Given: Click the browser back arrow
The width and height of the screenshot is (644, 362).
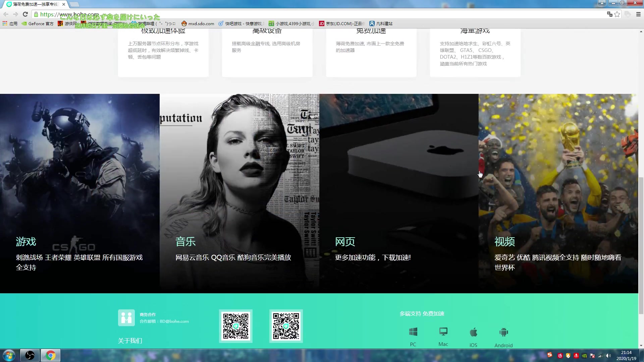Looking at the screenshot, I should (x=6, y=14).
